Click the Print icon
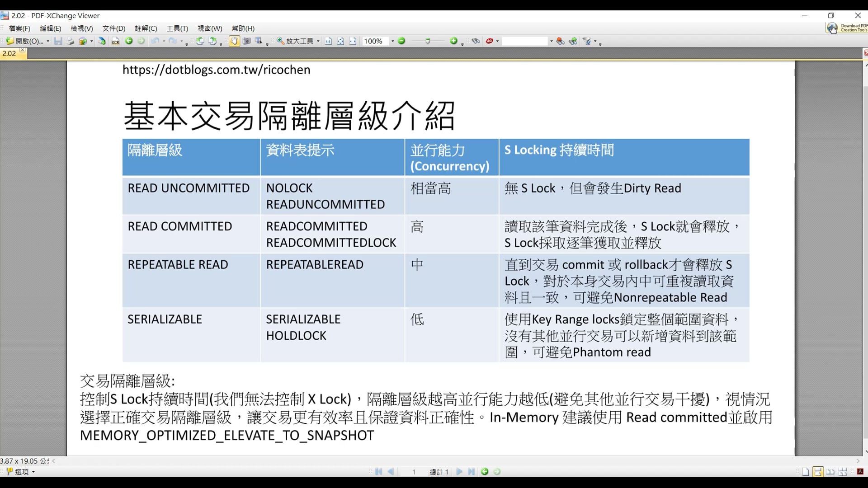This screenshot has height=488, width=868. pyautogui.click(x=70, y=41)
